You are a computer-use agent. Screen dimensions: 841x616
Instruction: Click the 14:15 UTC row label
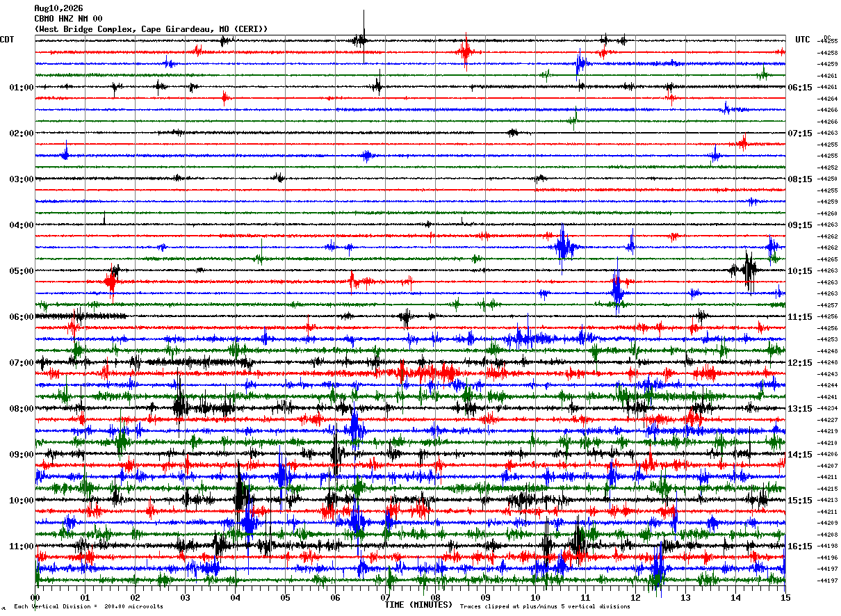(x=800, y=455)
